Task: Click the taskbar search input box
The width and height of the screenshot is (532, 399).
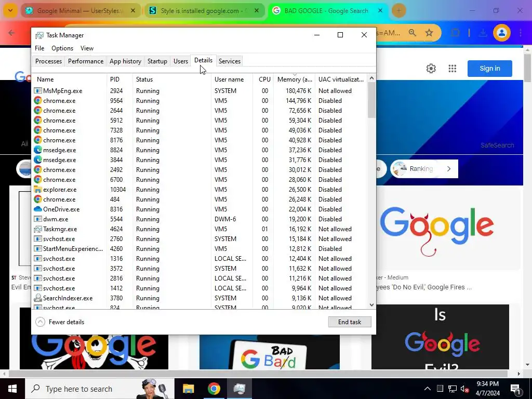Action: 100,389
